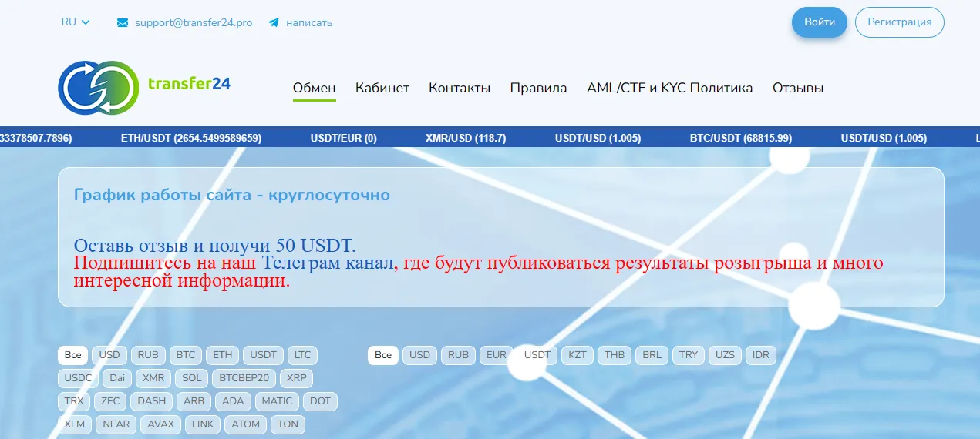
Task: Select DASH filter tag
Action: click(152, 401)
